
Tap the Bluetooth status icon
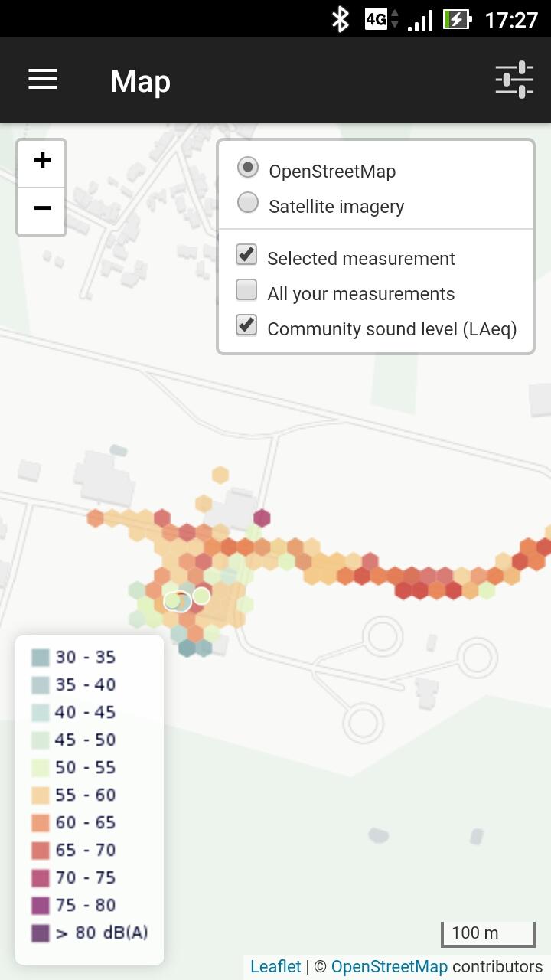click(340, 19)
